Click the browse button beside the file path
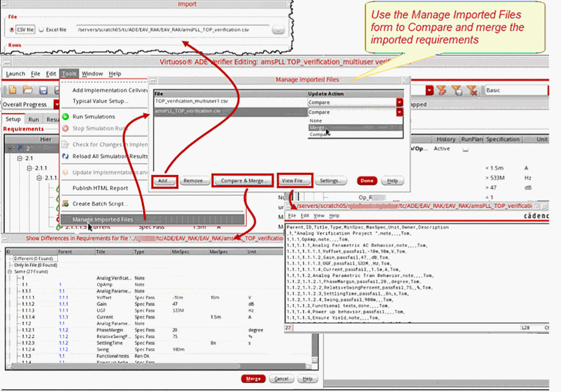Viewport: 561px width, 392px height. pyautogui.click(x=278, y=30)
